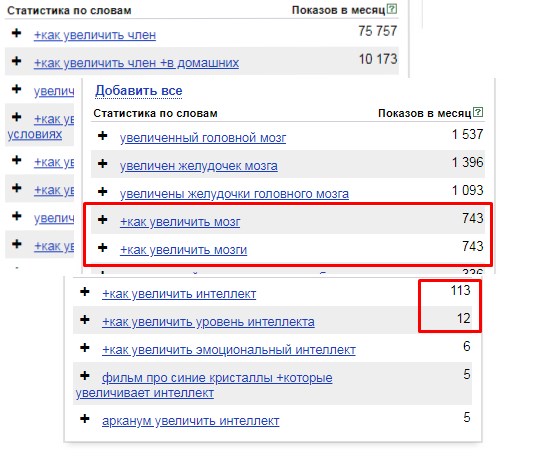535x462 pixels.
Task: Select the '113' impressions value
Action: 461,290
